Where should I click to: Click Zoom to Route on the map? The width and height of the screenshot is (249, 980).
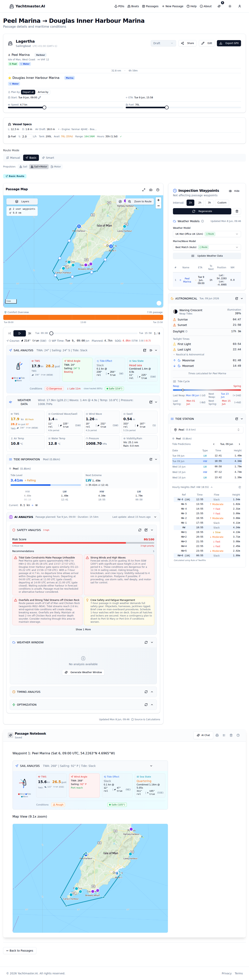[140, 202]
